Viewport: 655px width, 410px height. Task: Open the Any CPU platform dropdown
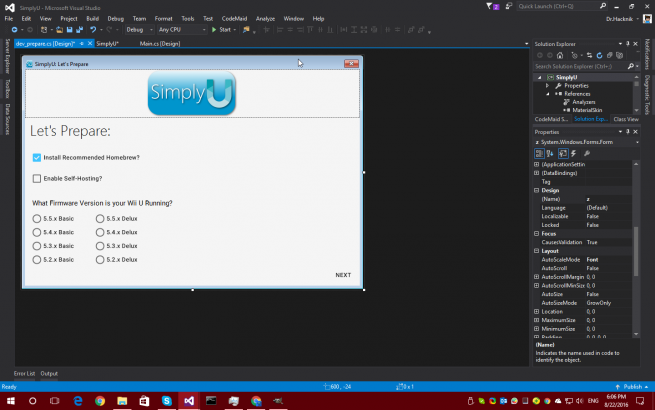click(182, 30)
